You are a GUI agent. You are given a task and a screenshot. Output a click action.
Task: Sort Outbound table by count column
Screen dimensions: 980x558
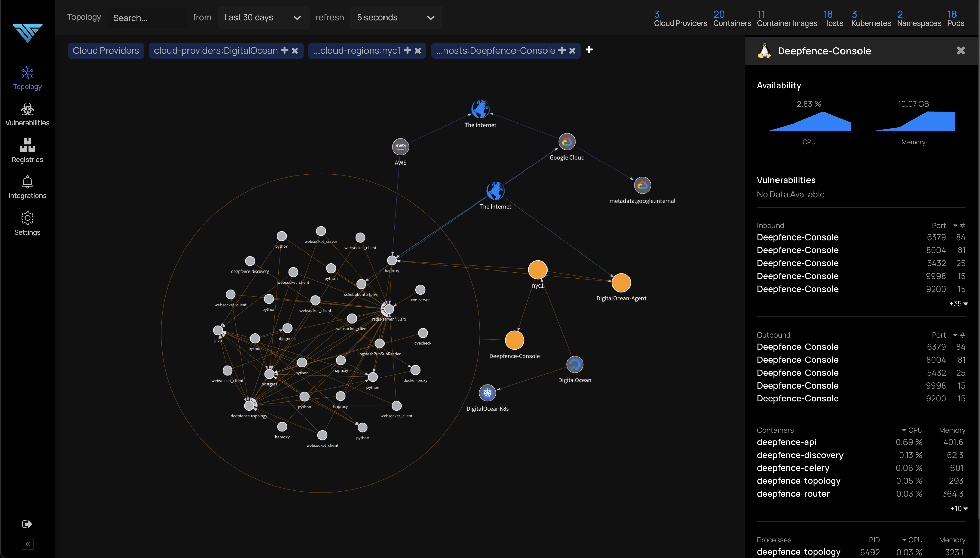[x=960, y=335]
